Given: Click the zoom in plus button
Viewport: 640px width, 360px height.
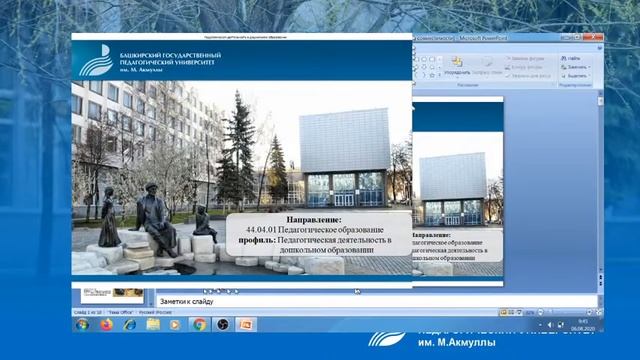Looking at the screenshot, I should tap(589, 312).
